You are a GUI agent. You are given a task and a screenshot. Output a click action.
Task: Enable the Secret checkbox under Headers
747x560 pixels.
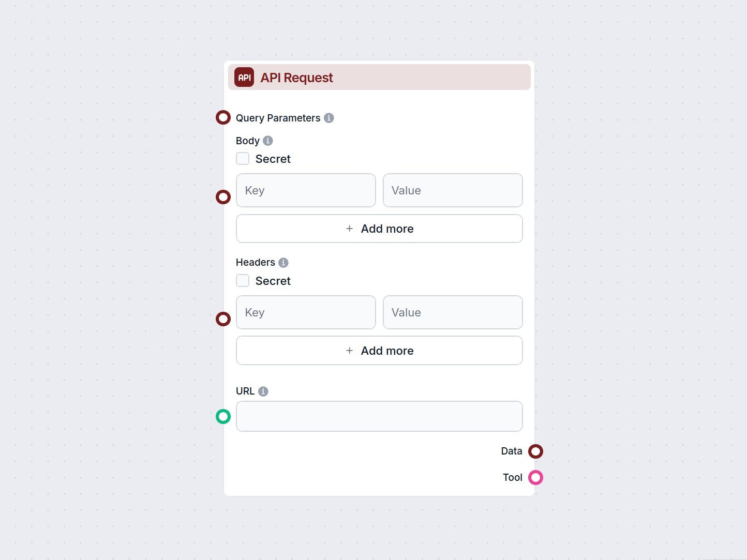[243, 280]
